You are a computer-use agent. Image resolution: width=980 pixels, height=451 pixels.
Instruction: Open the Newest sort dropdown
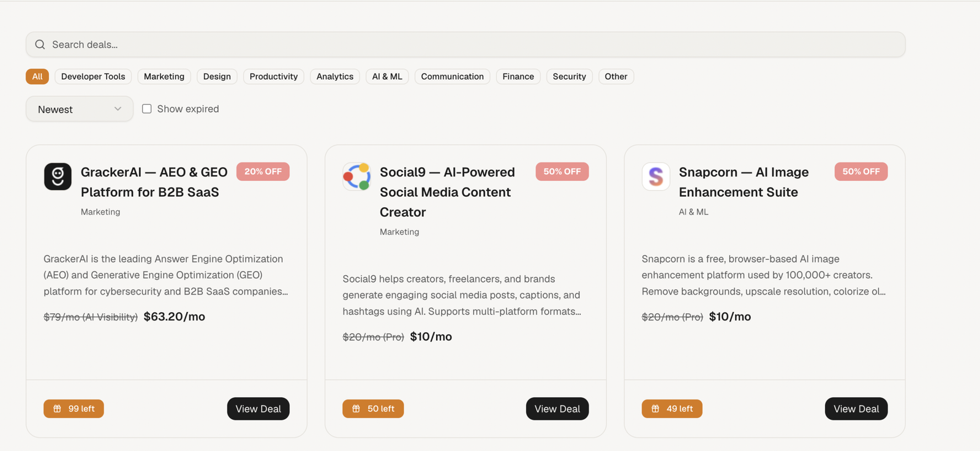pyautogui.click(x=80, y=109)
